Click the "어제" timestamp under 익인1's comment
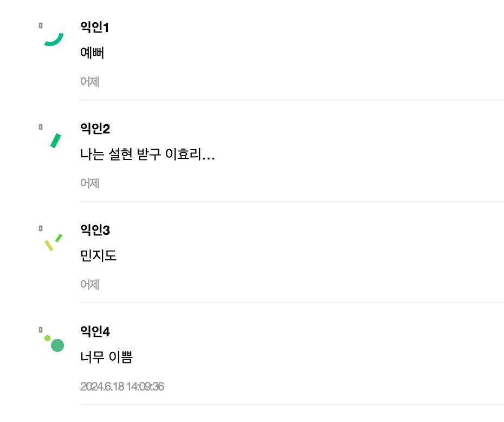The height and width of the screenshot is (422, 504). (x=89, y=82)
